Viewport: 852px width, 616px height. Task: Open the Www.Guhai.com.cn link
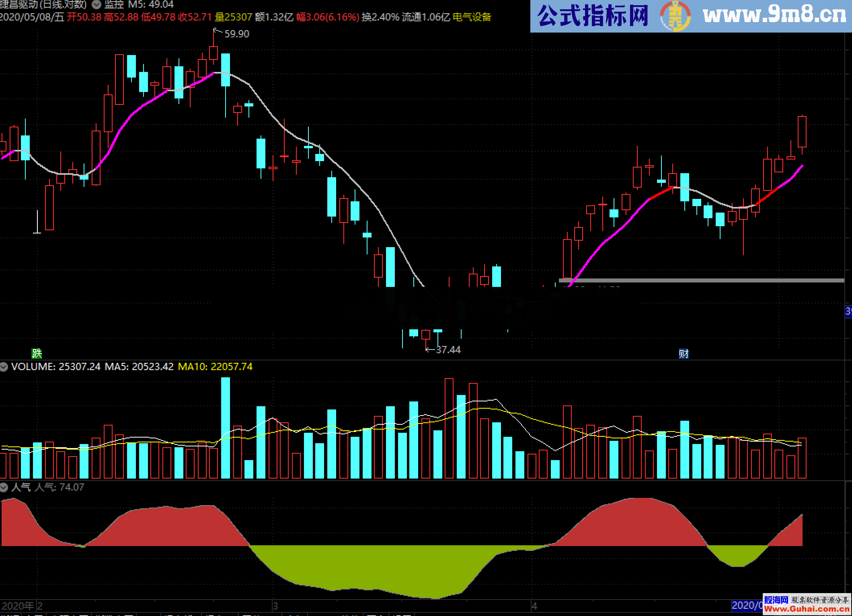click(807, 609)
